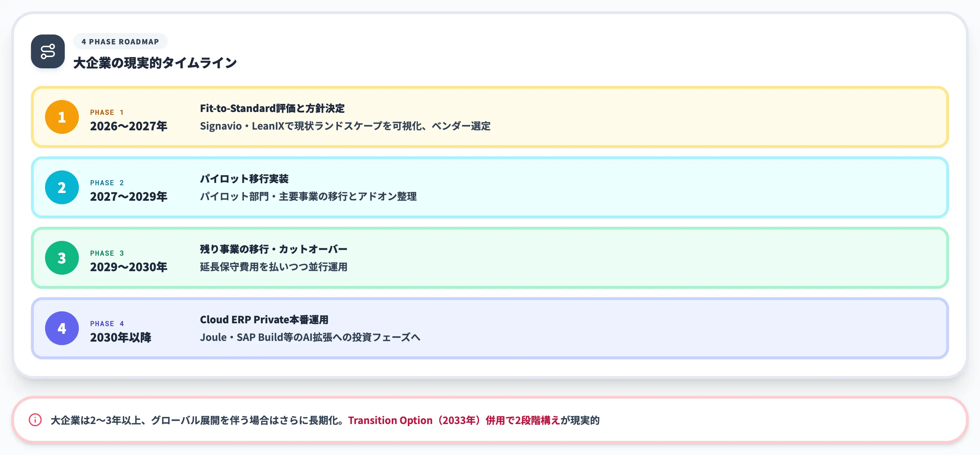Click the cyan phase 2 number circle
This screenshot has width=980, height=455.
(62, 187)
